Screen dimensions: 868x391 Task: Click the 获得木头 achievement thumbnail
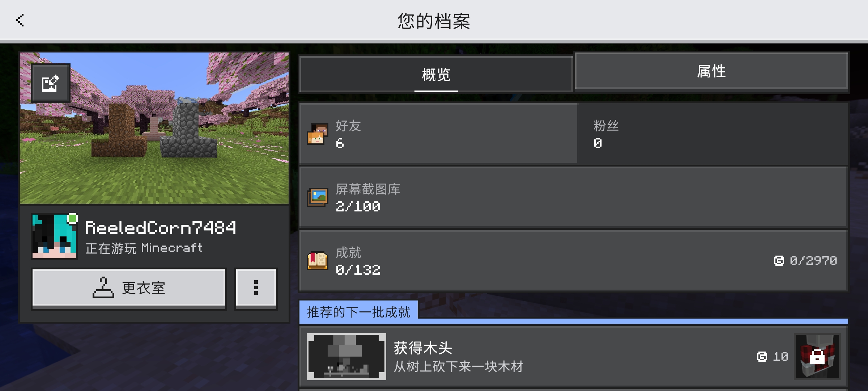pyautogui.click(x=346, y=357)
